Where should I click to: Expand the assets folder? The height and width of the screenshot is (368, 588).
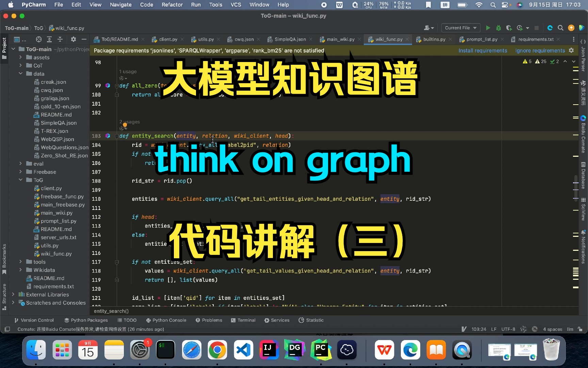tap(20, 57)
